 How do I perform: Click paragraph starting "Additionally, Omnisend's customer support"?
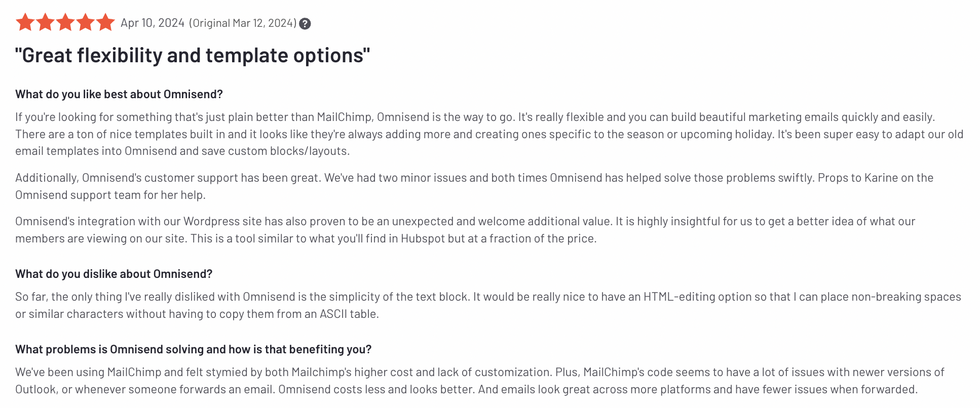tap(474, 186)
